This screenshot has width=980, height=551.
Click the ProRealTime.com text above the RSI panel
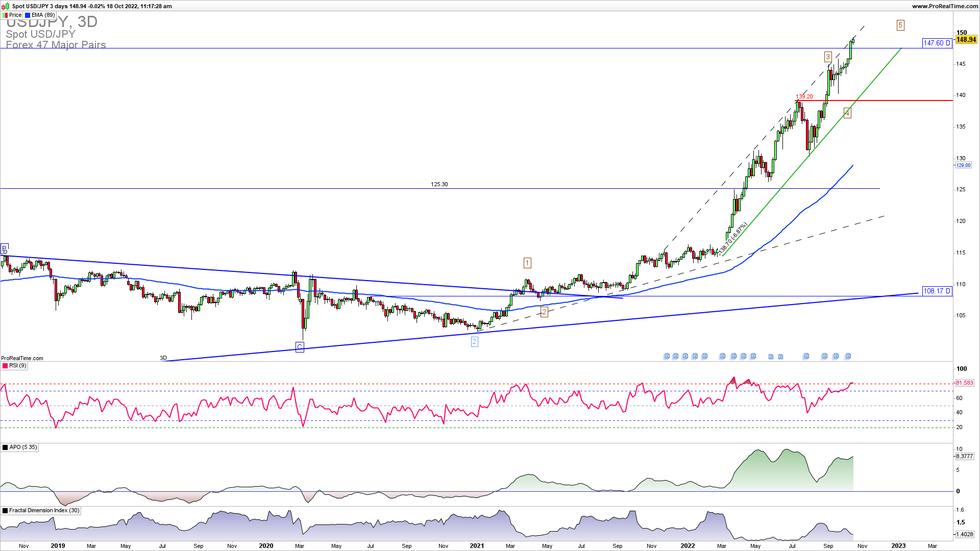pos(22,358)
